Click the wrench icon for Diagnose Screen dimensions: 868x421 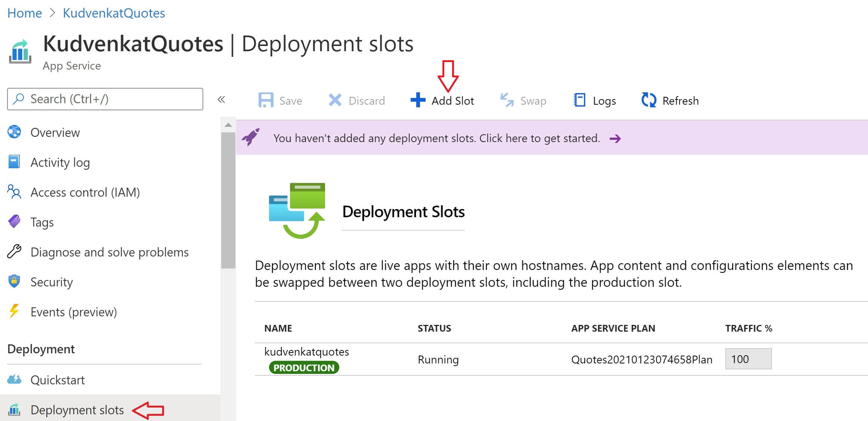point(14,251)
